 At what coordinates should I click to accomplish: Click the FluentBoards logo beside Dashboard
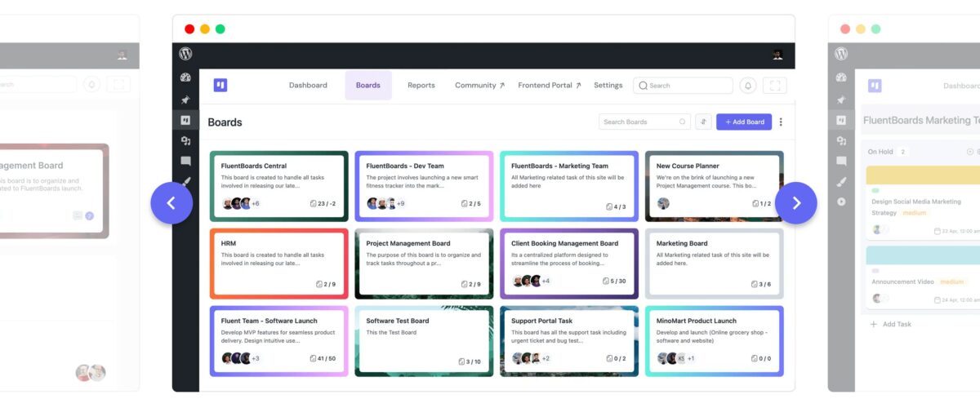pos(220,85)
